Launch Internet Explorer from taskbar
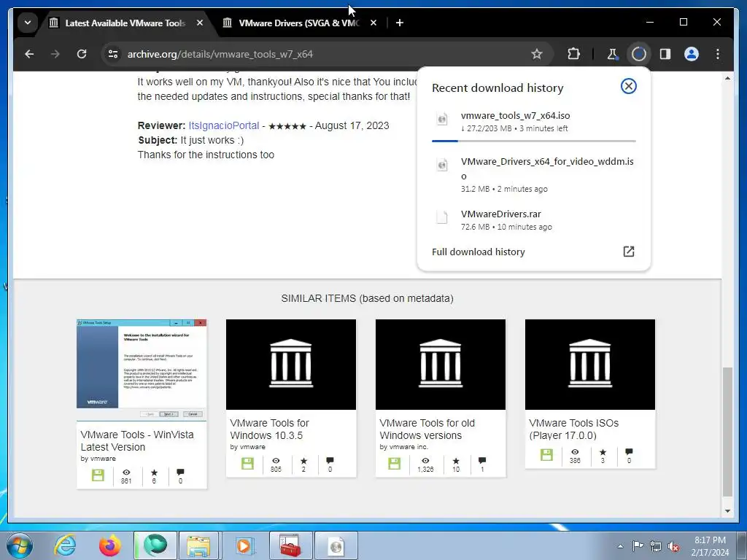This screenshot has height=560, width=747. click(x=65, y=545)
